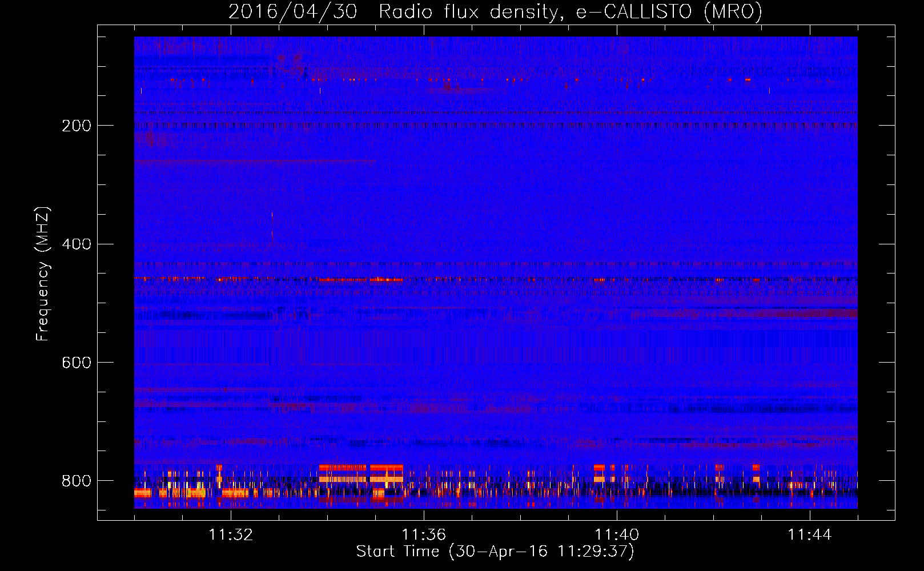Click the plot title "Radio flux density, e-CALLISTO (MRO)"
The height and width of the screenshot is (571, 924).
(x=571, y=11)
